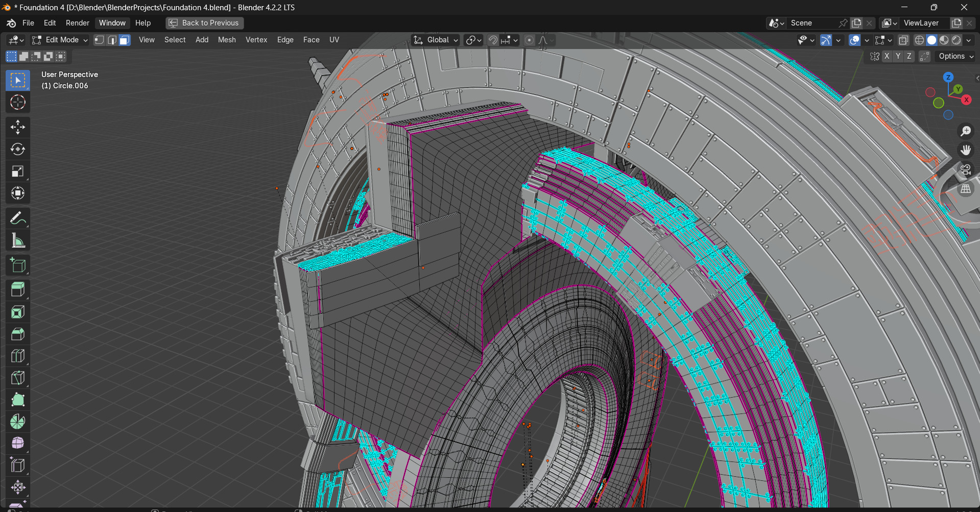Click the red X axis gizmo

point(966,100)
